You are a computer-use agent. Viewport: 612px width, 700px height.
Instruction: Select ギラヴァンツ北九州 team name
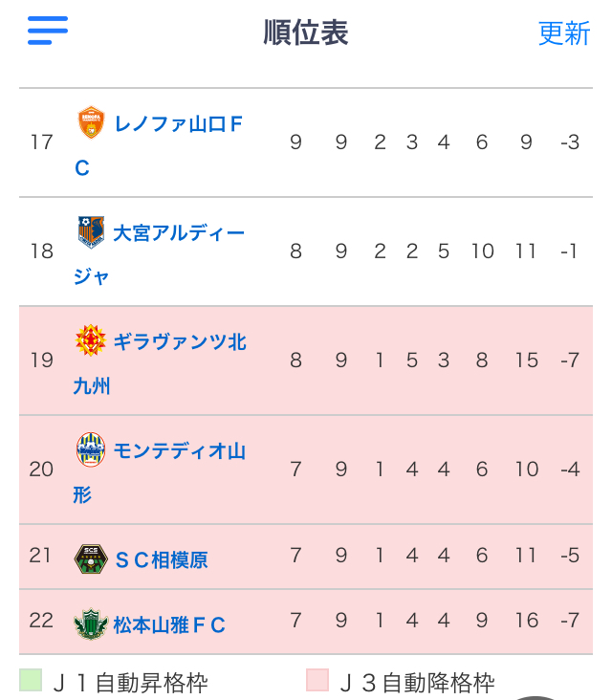(x=179, y=342)
